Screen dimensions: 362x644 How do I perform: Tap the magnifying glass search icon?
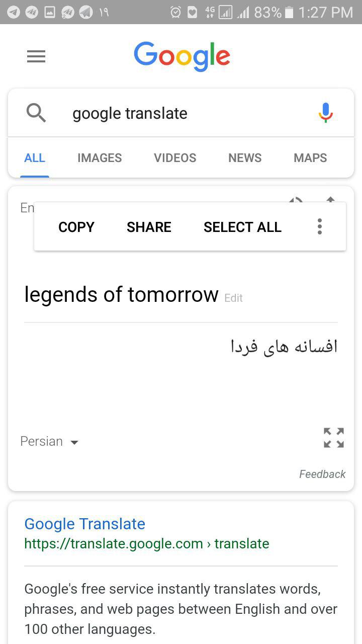click(36, 113)
